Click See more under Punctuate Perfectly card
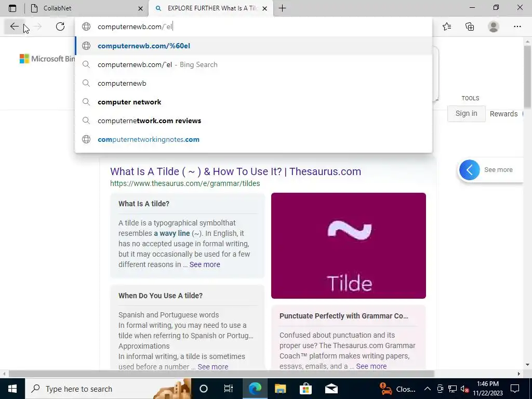 [x=371, y=366]
